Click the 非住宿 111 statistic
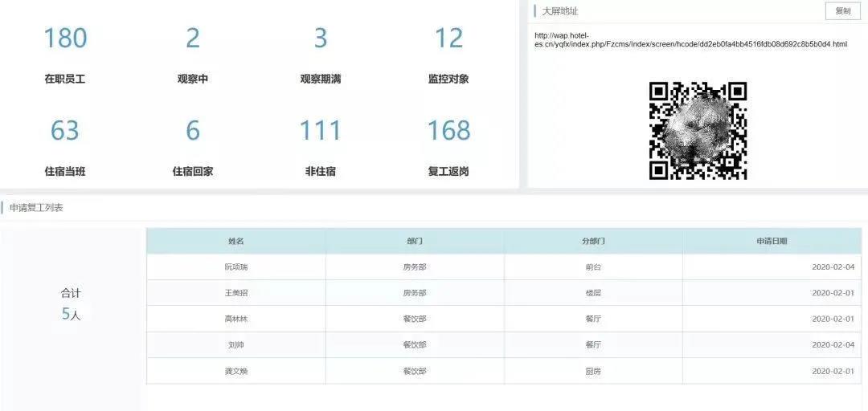The width and height of the screenshot is (868, 411). (x=321, y=131)
